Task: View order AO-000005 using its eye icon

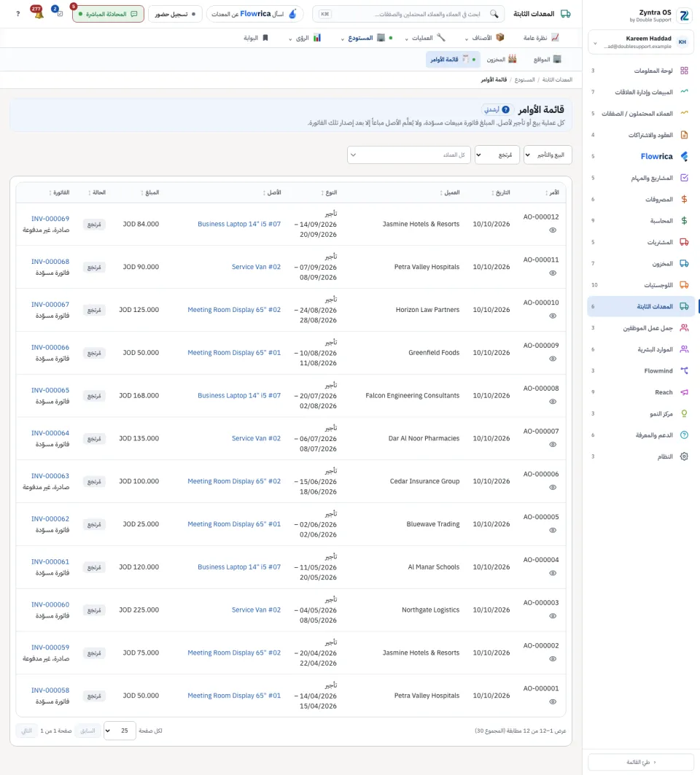Action: tap(553, 530)
